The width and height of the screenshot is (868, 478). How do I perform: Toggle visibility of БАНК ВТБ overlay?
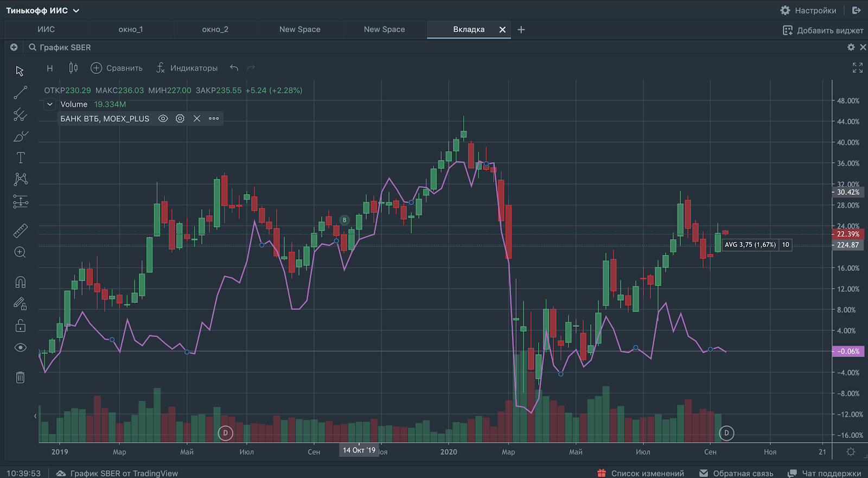click(163, 118)
